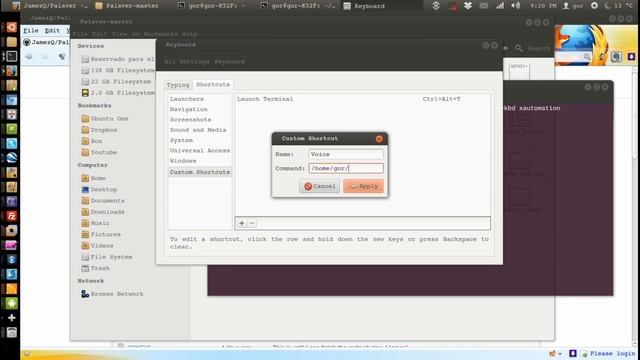Open the network signal indicator
This screenshot has height=360, width=640.
(500, 6)
